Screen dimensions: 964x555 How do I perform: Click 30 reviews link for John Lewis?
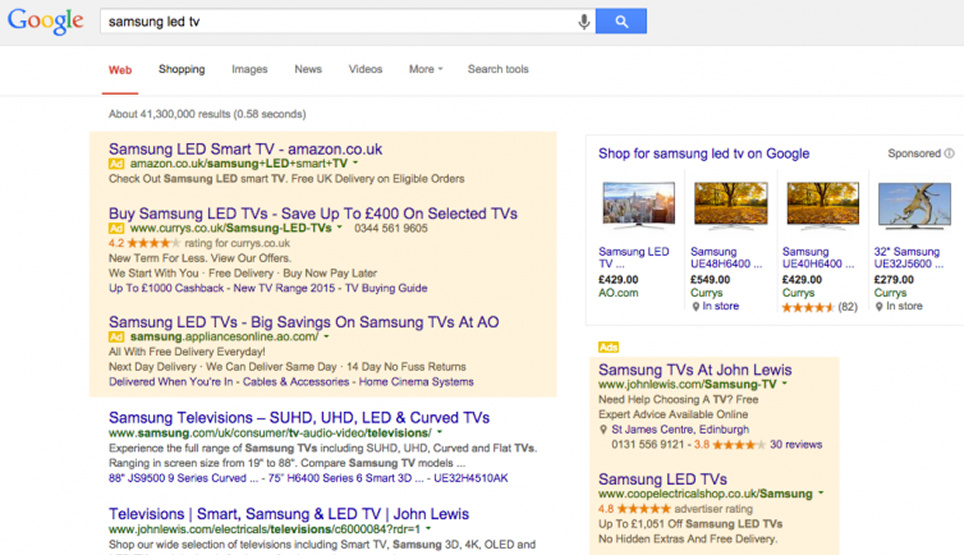click(796, 444)
